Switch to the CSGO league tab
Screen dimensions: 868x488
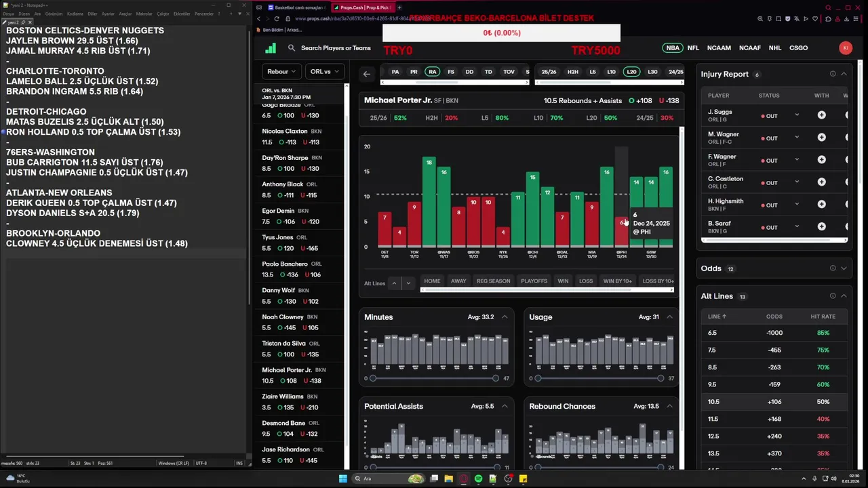[799, 48]
